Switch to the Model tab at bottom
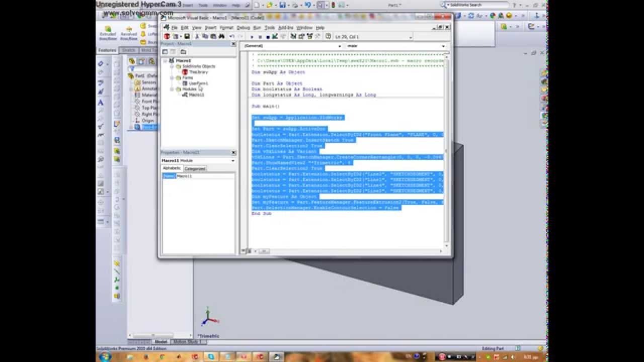644x362 pixels. coord(161,342)
